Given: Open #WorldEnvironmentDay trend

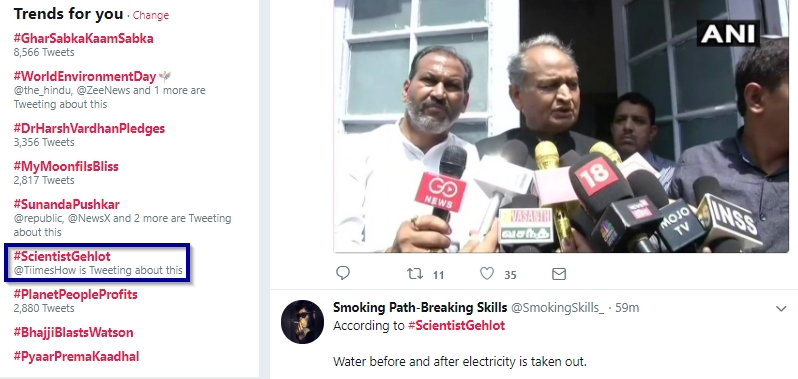Looking at the screenshot, I should click(84, 77).
